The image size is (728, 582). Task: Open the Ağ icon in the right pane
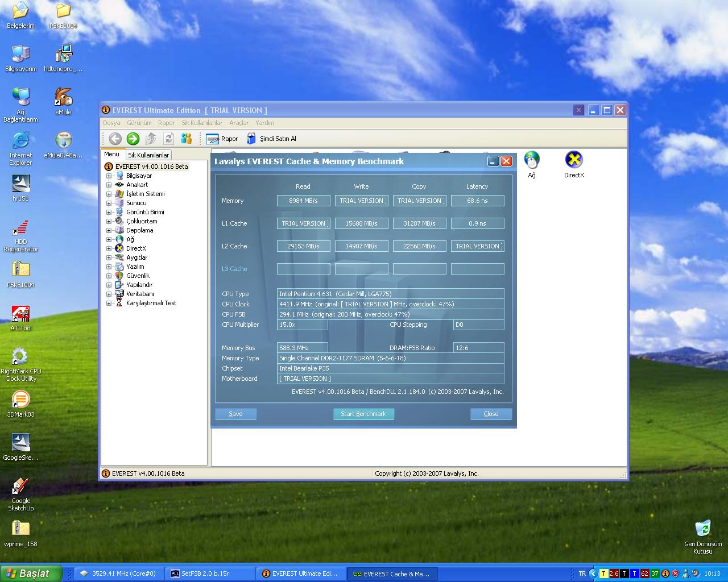pos(532,165)
